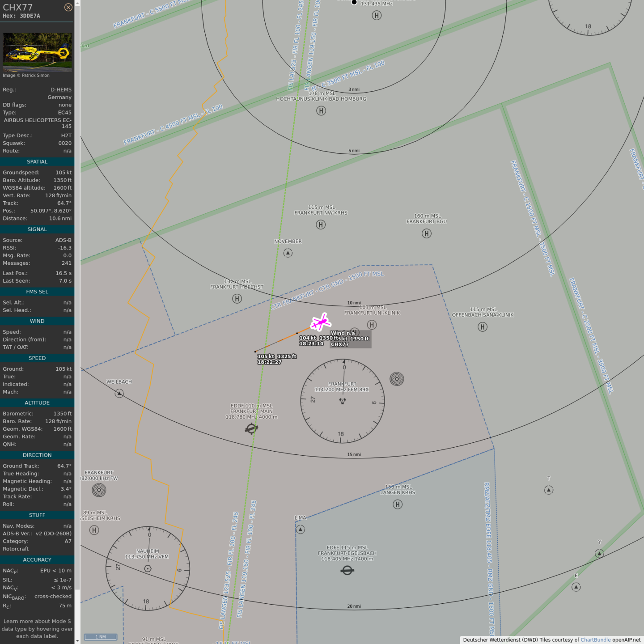Click the scroll down arrow of sidebar

(x=77, y=640)
